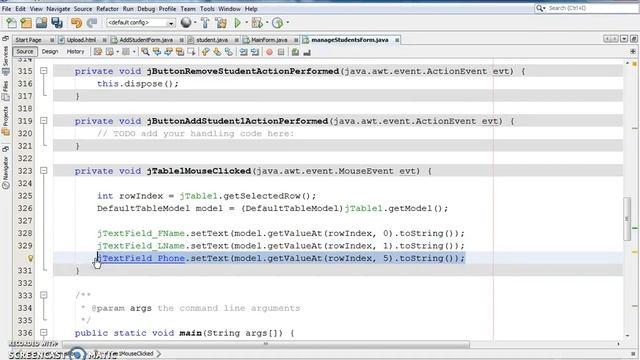Click into the Search (Ctrl+I) field
Screen dimensions: 640x360
pos(586,8)
